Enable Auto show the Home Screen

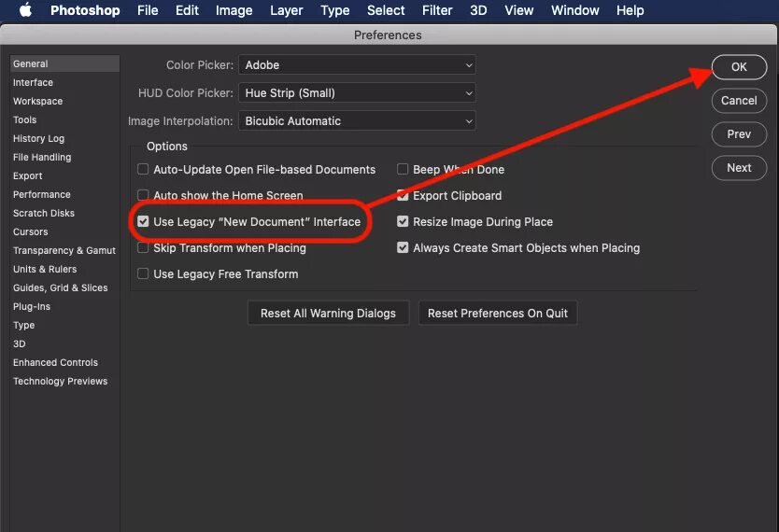pos(143,195)
